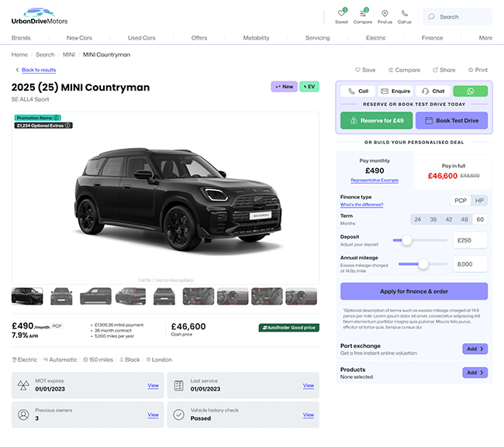Screen dimensions: 504x447
Task: Start a Chat with dealer
Action: tap(433, 91)
